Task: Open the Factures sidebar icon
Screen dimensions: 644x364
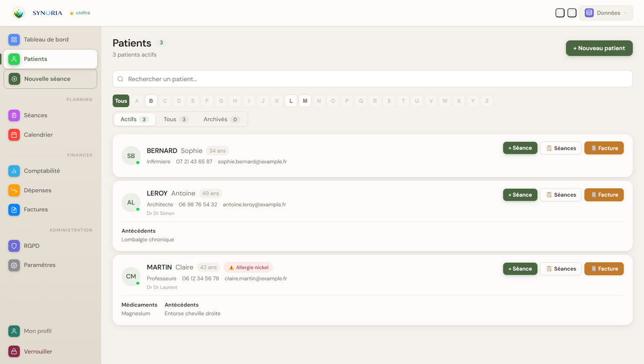Action: coord(14,210)
